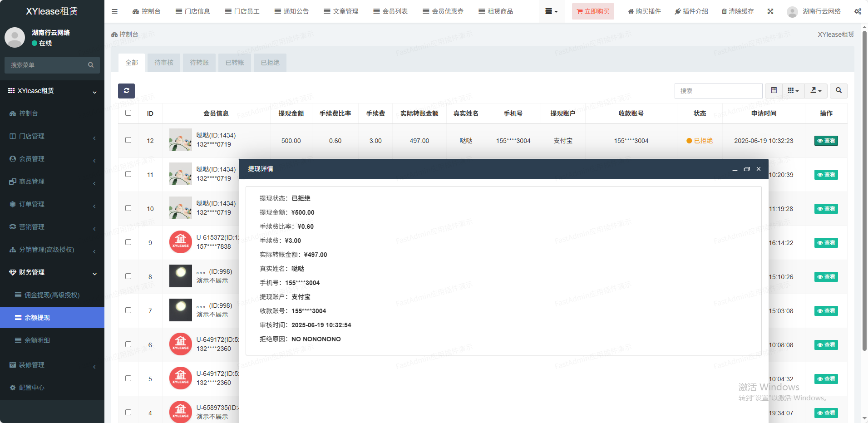This screenshot has width=868, height=423.
Task: Switch to the 待审核 tab
Action: coord(163,63)
